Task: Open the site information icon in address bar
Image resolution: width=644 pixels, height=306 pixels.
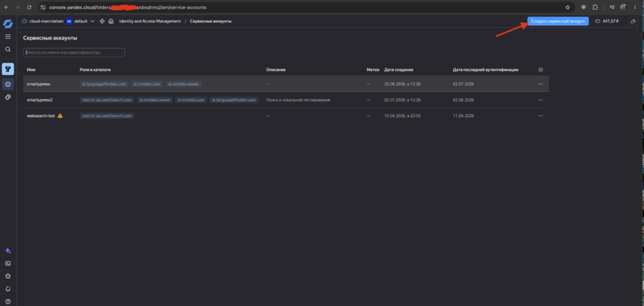Action: click(x=43, y=8)
